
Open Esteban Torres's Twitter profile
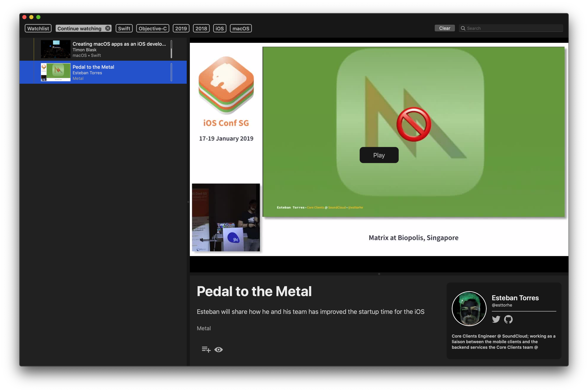click(496, 319)
